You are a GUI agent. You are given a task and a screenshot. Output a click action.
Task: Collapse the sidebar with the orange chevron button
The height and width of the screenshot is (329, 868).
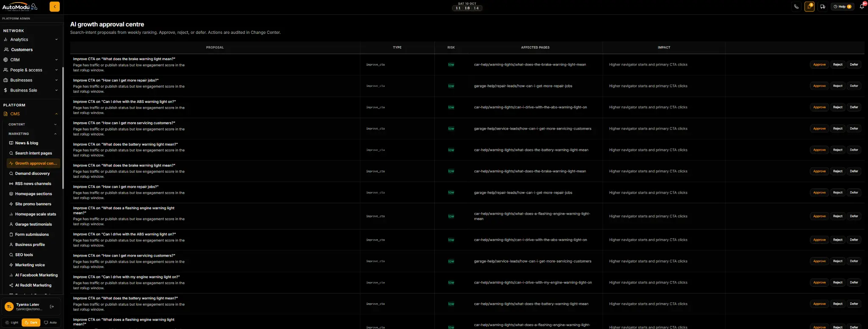coord(54,6)
